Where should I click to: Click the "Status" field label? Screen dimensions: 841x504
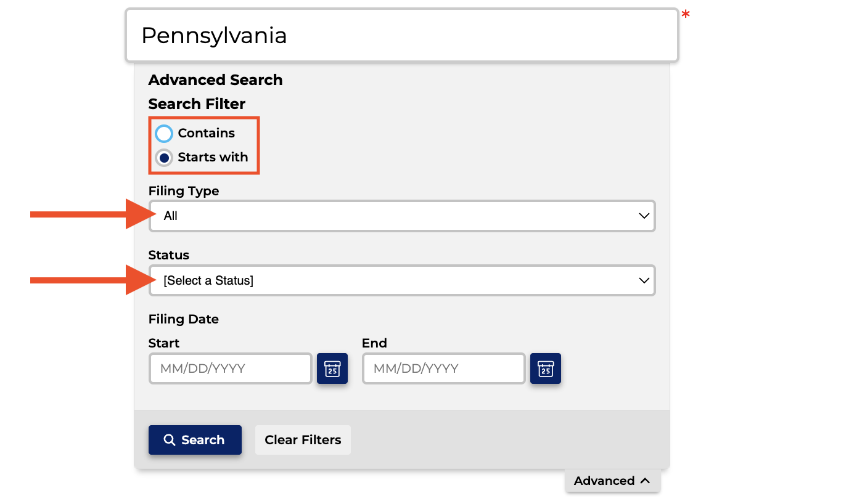pyautogui.click(x=169, y=255)
